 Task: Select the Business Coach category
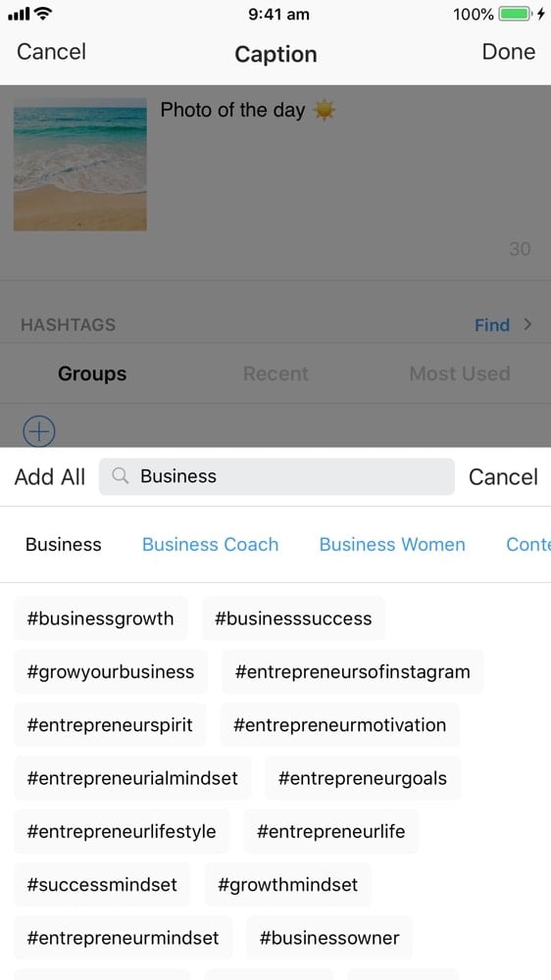[x=210, y=544]
